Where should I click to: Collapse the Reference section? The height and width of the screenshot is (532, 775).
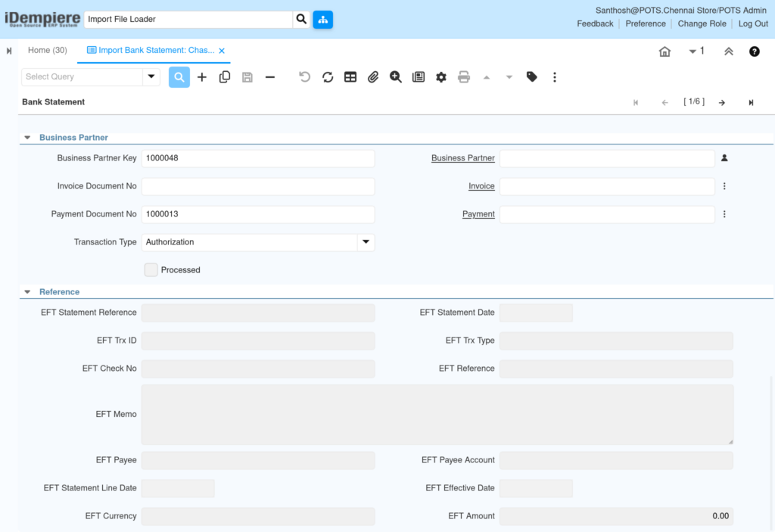click(x=28, y=291)
